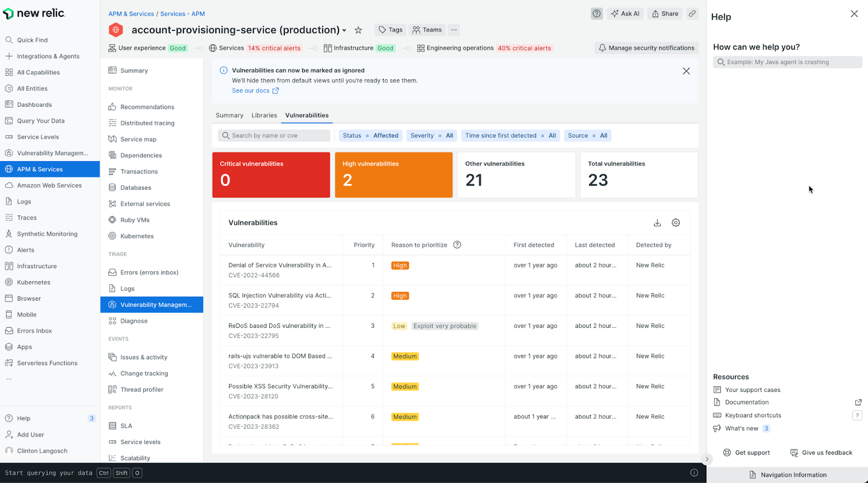Show Reason to prioritize help tooltip icon
Screen dimensions: 868x483
457,245
